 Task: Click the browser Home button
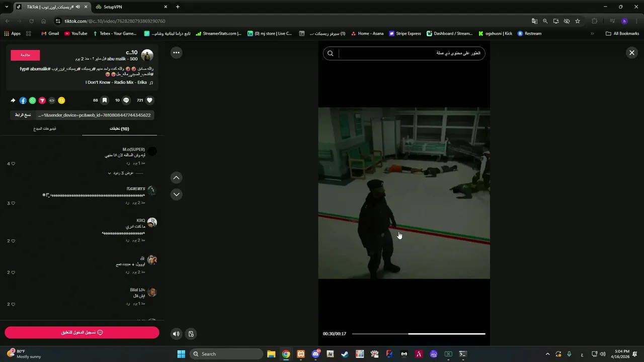point(44,21)
